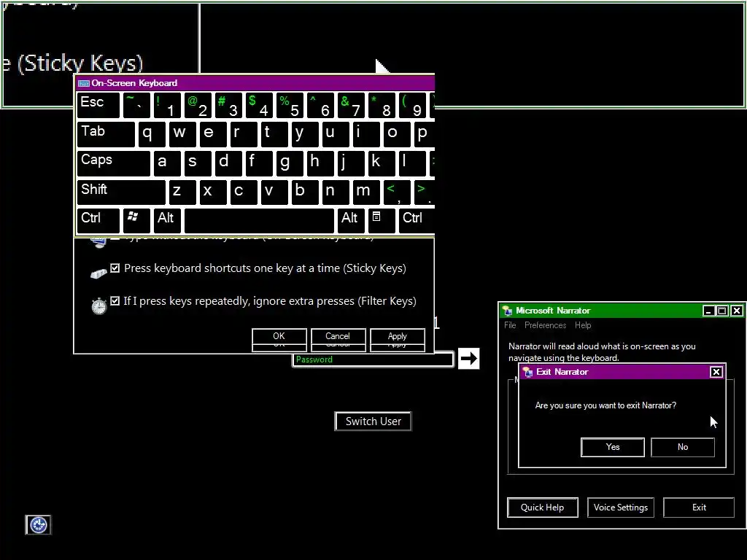747x560 pixels.
Task: Click the $ 4 key on On-Screen Keyboard
Action: [259, 105]
